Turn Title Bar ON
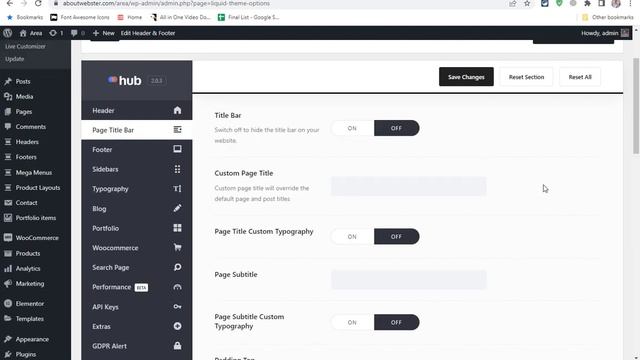The width and height of the screenshot is (640, 360). (352, 128)
